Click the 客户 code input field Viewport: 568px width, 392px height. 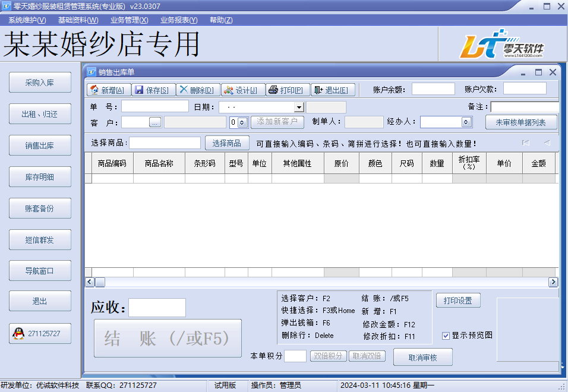point(135,122)
